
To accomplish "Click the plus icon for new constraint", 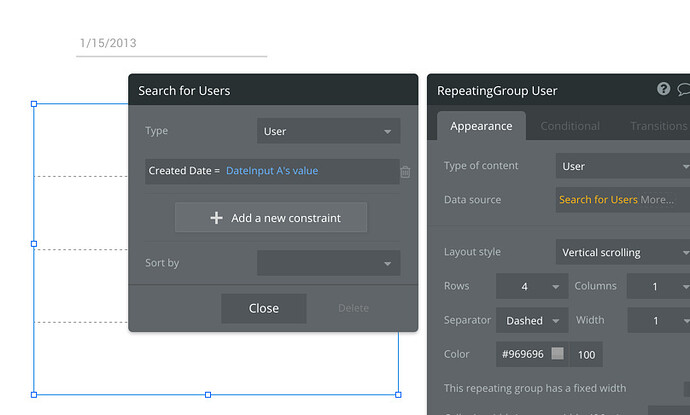I will tap(216, 218).
